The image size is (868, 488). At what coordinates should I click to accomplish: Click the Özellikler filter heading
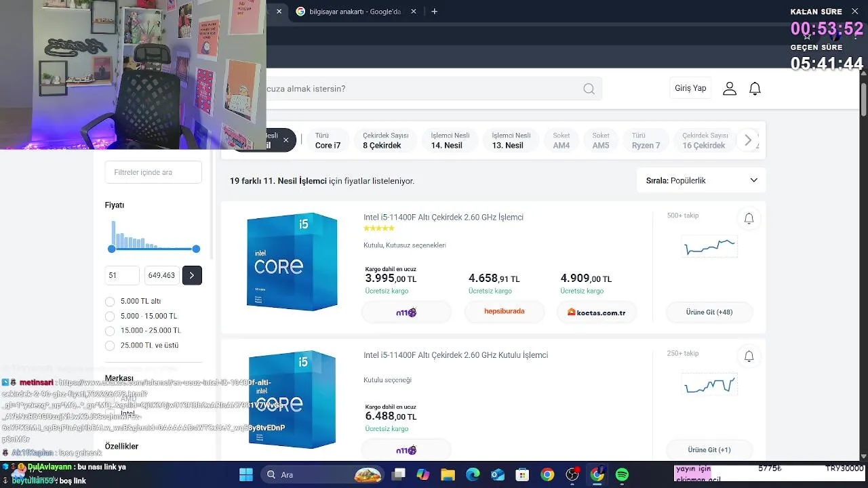tap(121, 447)
